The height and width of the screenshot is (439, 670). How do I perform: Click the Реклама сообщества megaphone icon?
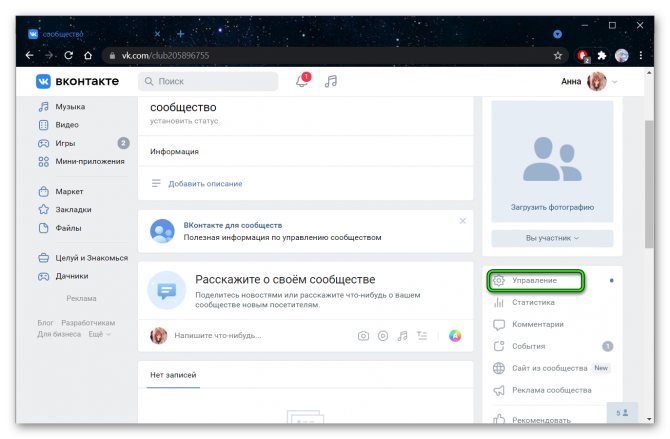pos(499,390)
